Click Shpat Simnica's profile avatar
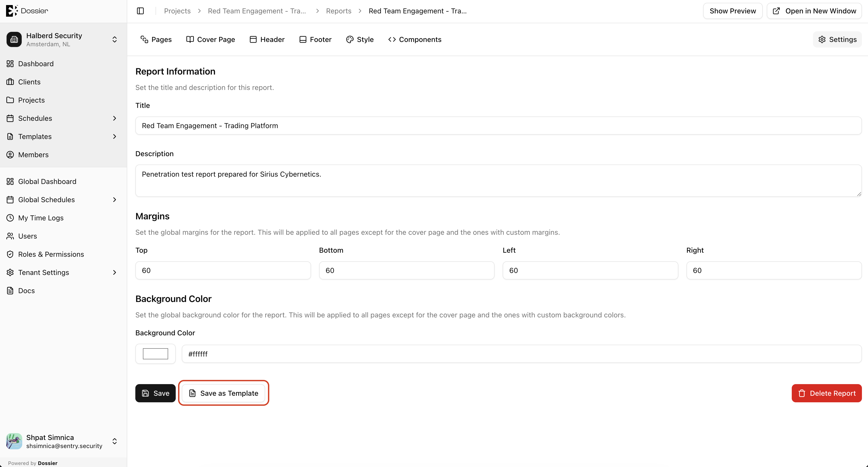The width and height of the screenshot is (868, 467). [14, 441]
